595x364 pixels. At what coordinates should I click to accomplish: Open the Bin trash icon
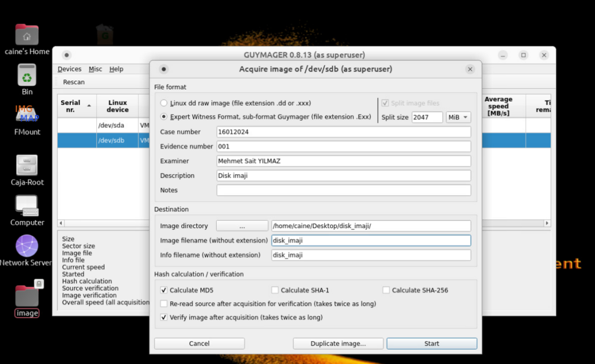(27, 75)
